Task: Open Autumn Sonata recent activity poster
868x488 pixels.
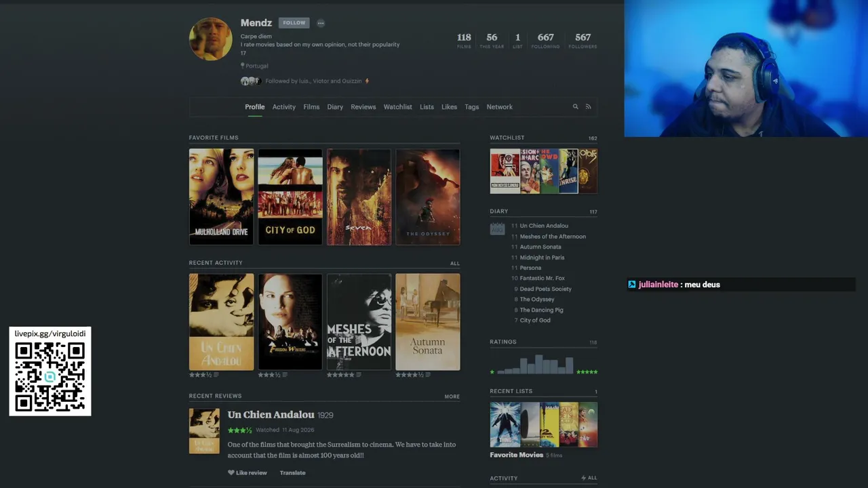Action: [428, 322]
